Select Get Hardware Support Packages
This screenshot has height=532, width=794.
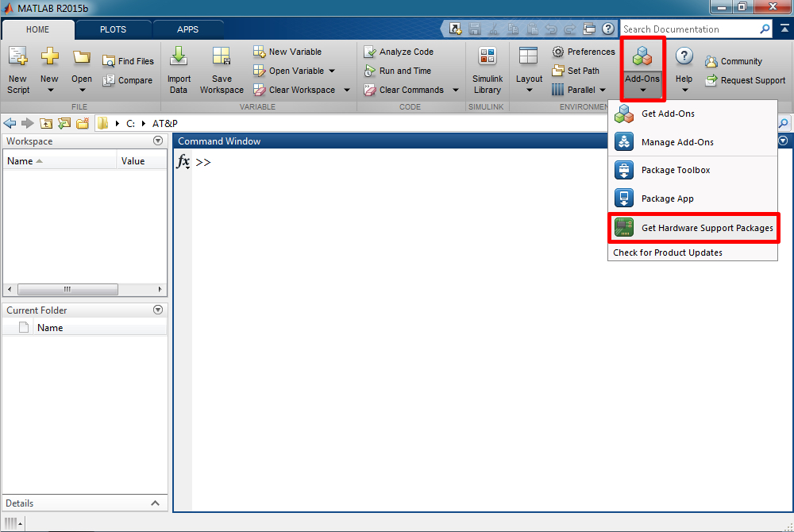click(x=693, y=228)
